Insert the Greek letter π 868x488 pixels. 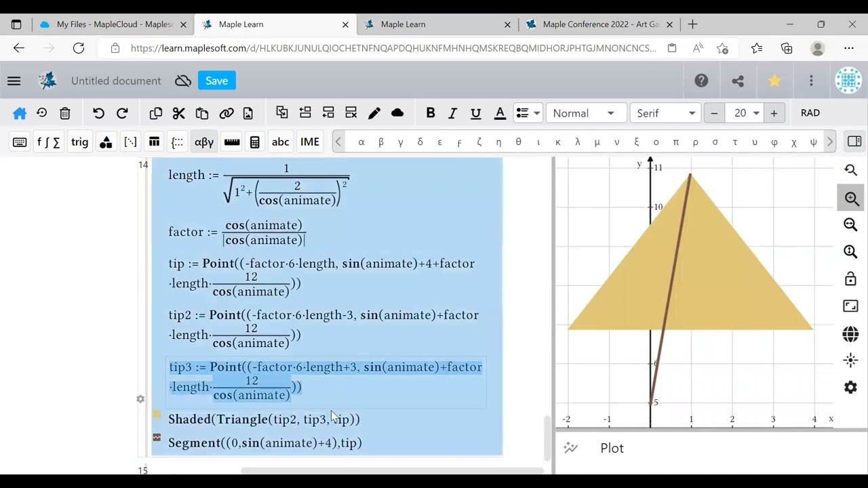(675, 142)
